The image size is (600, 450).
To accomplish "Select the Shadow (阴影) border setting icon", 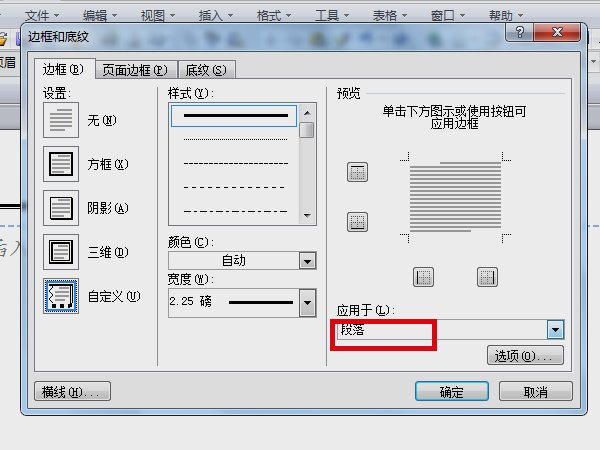I will [61, 208].
